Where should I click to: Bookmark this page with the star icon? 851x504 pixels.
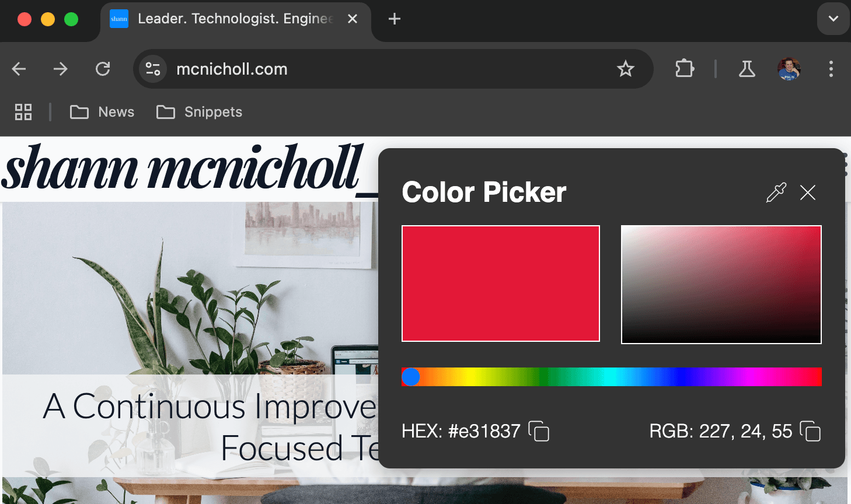coord(626,69)
